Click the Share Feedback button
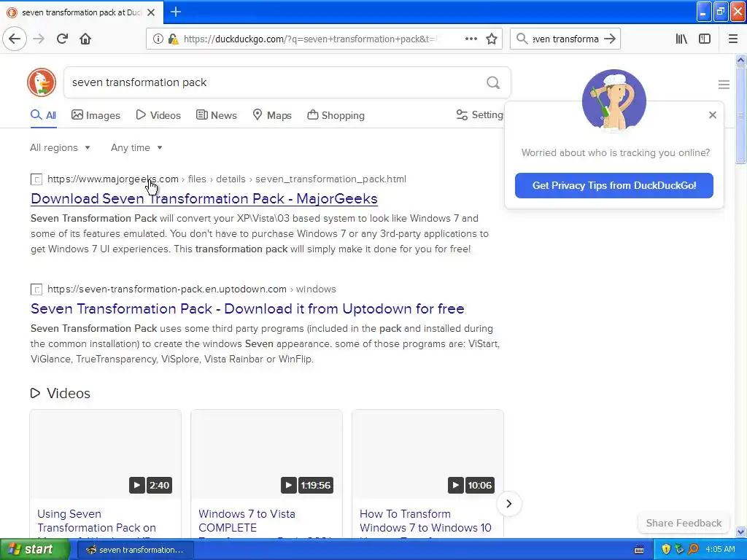The image size is (747, 560). click(684, 523)
